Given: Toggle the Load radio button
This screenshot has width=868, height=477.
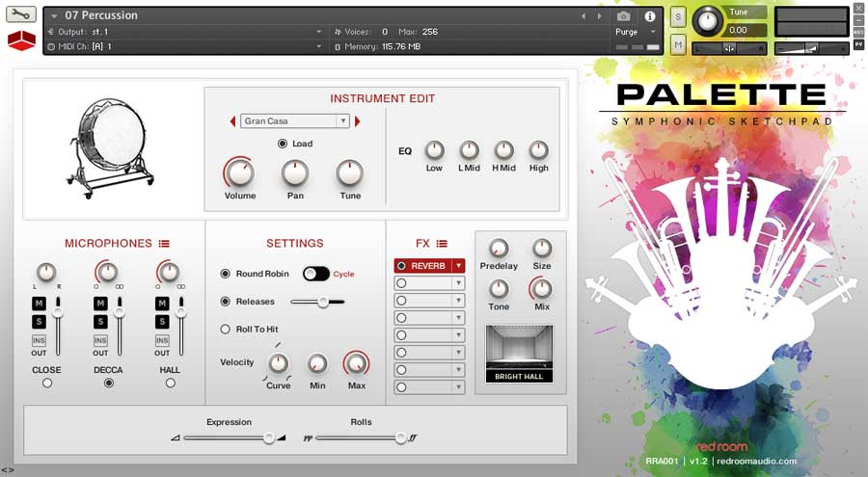Looking at the screenshot, I should pos(283,144).
